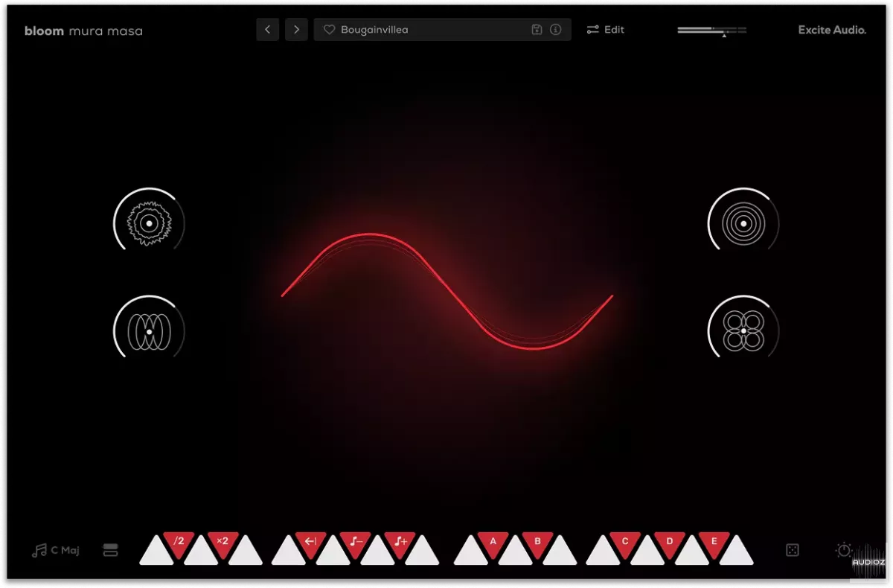Image resolution: width=893 pixels, height=588 pixels.
Task: Click the red note plus triangle key
Action: click(400, 541)
